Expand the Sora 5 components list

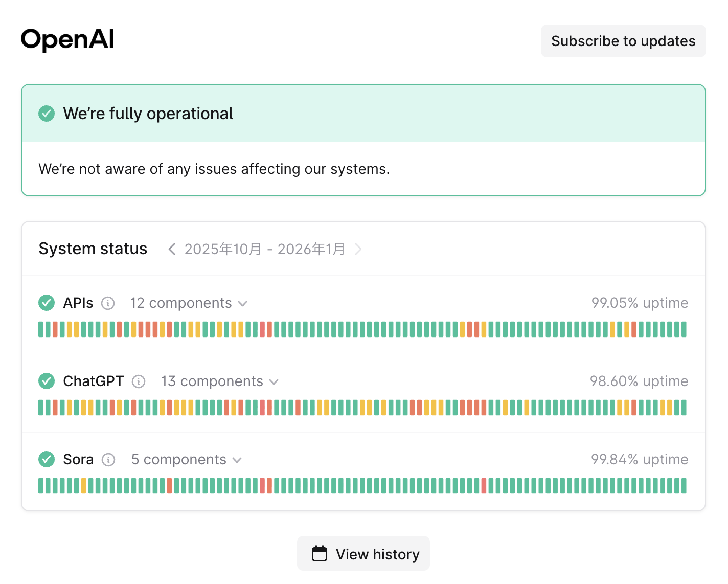[186, 460]
